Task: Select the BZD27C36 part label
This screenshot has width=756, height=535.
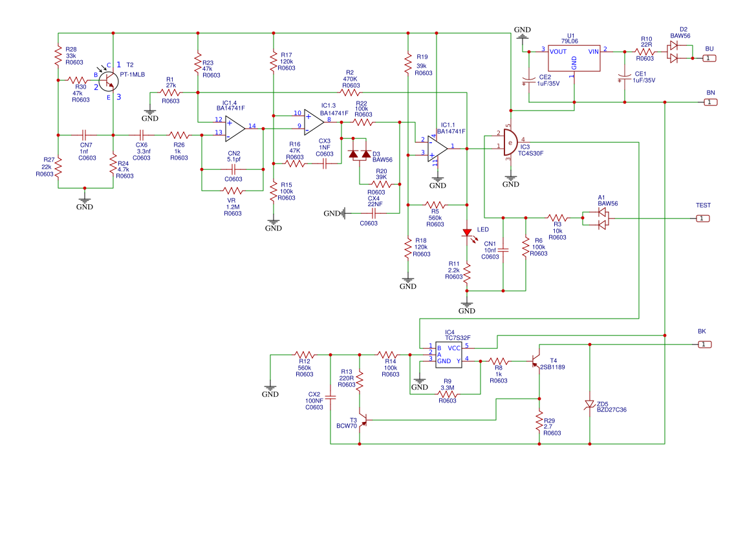Action: click(x=612, y=410)
